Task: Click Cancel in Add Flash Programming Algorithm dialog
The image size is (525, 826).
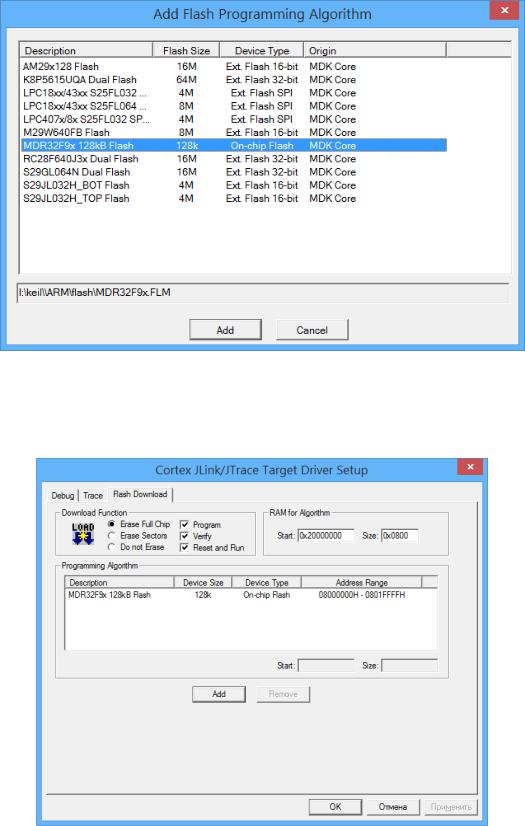Action: tap(312, 330)
